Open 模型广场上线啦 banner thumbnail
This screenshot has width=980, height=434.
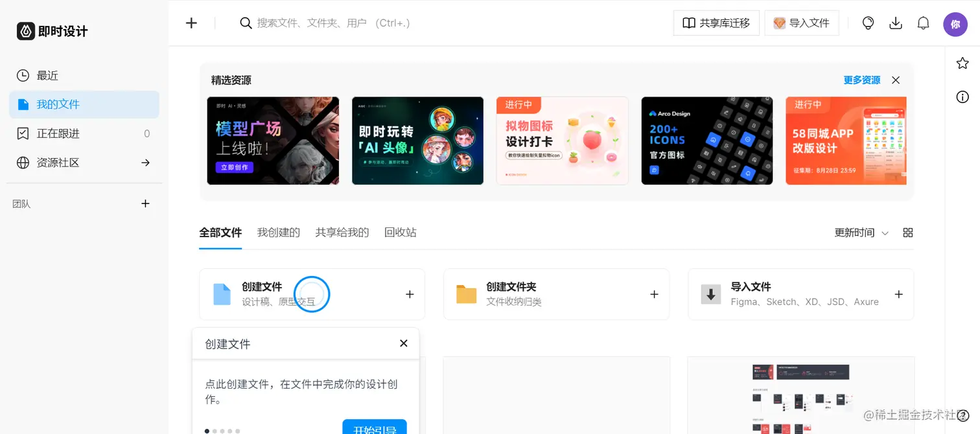point(273,141)
